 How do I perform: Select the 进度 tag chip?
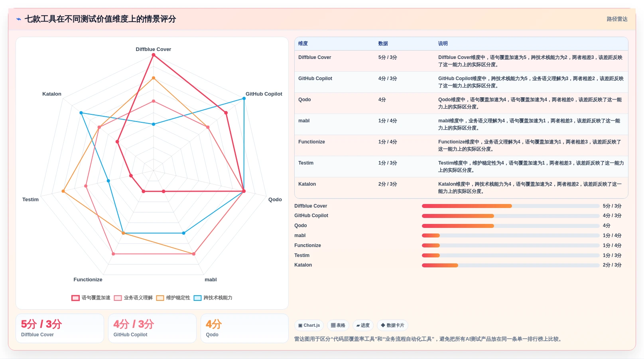[363, 325]
